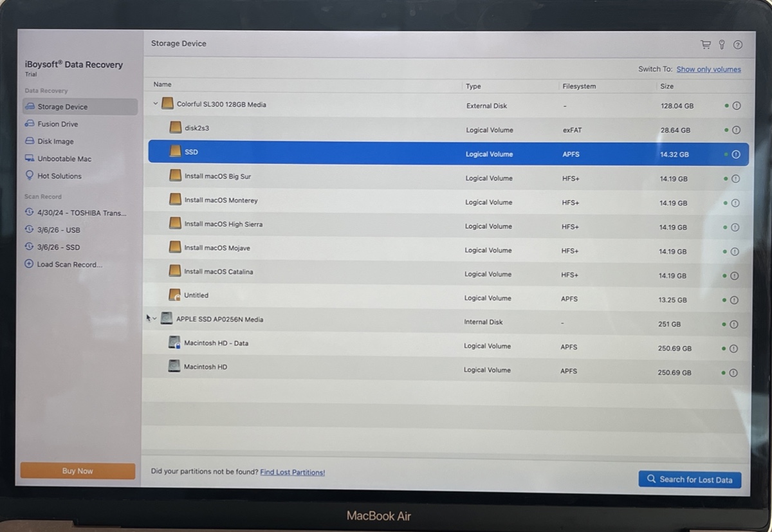Click the Hot Solutions lightbulb icon
The image size is (772, 532).
coord(31,176)
